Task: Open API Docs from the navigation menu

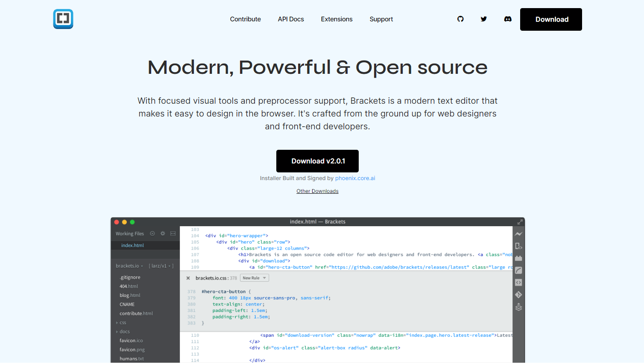Action: 291,19
